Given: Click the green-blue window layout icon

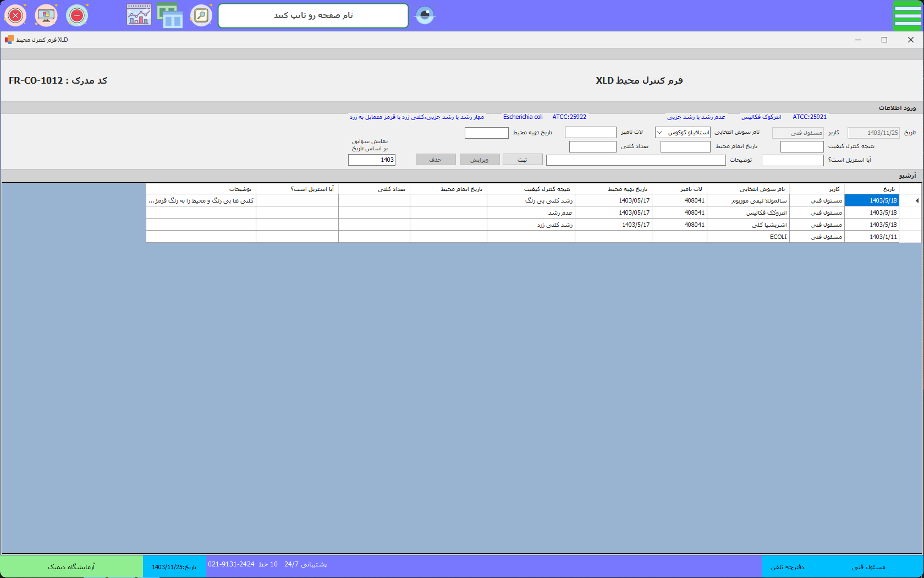Looking at the screenshot, I should coord(170,15).
